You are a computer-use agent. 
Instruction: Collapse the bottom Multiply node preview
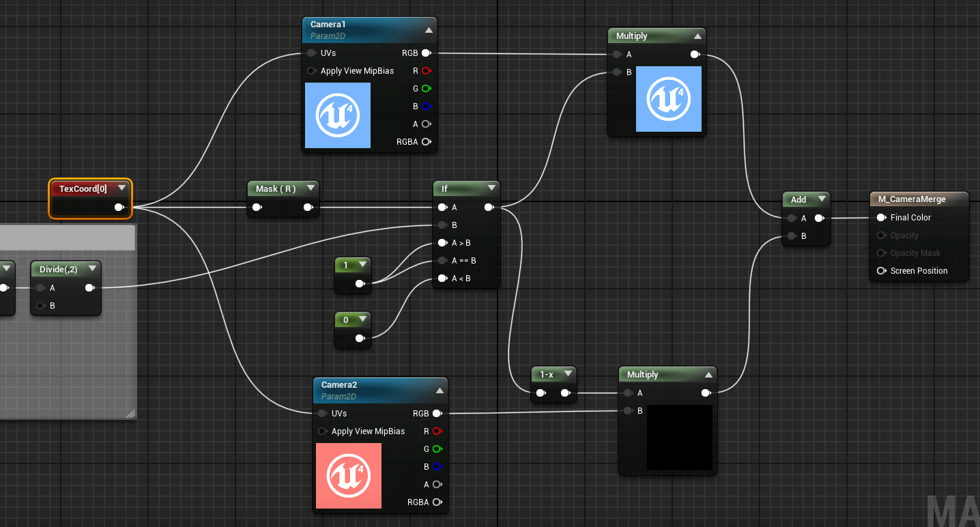tap(708, 374)
